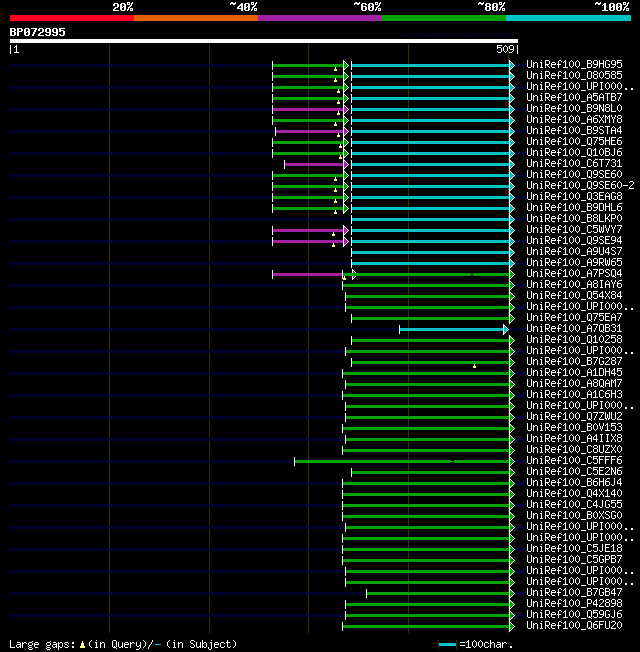Viewport: 640px width, 652px height.
Task: Select the UniRef100_A7QB31 label
Action: coord(574,328)
